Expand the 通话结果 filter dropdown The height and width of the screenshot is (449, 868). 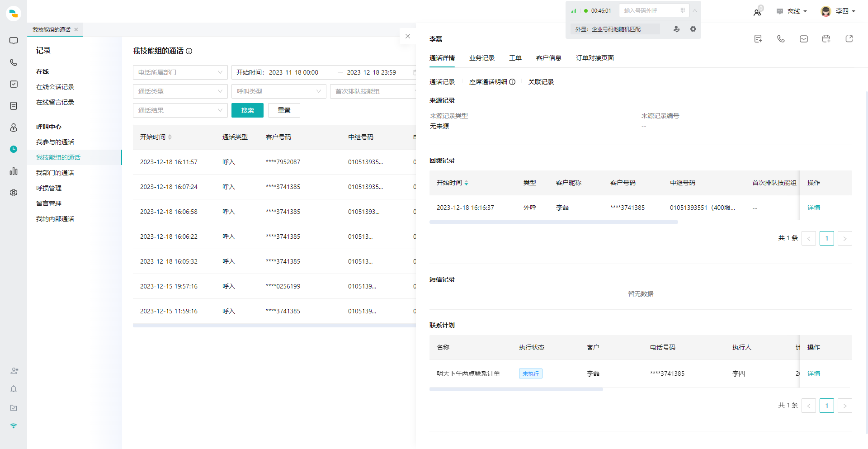(x=180, y=110)
